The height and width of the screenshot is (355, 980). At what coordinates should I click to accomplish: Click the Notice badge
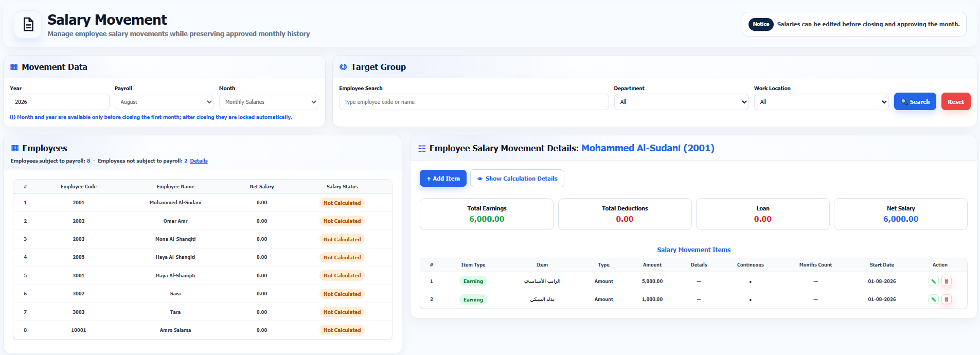[x=761, y=24]
